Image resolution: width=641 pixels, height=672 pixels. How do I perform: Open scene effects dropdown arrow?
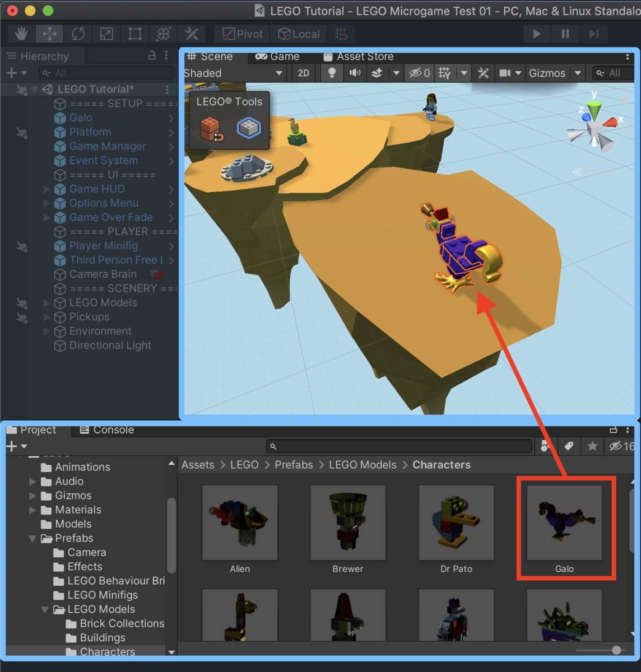point(396,73)
